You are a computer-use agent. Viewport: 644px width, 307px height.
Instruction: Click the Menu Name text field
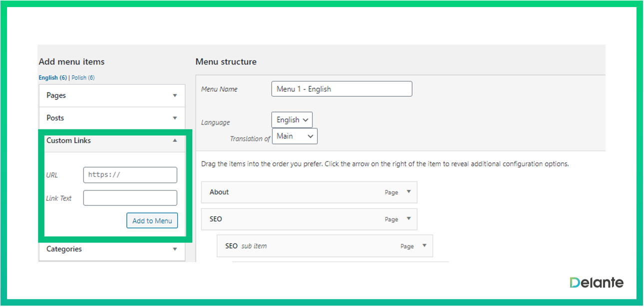(x=341, y=89)
